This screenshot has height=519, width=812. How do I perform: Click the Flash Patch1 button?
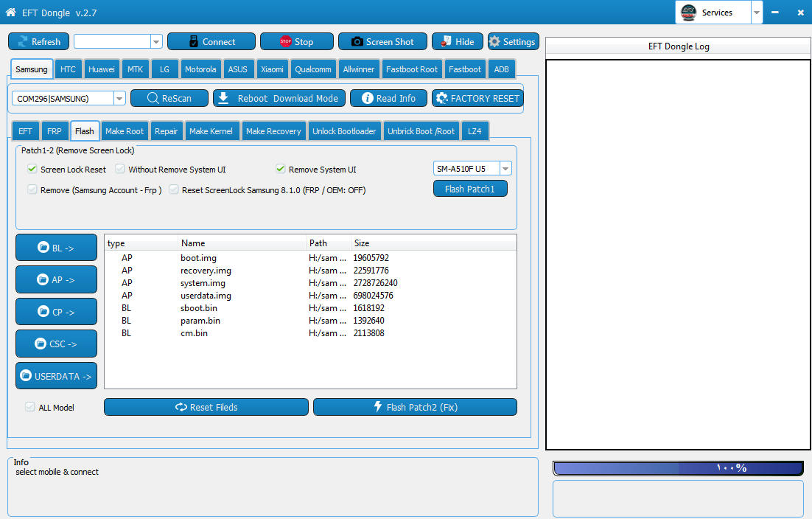coord(469,189)
